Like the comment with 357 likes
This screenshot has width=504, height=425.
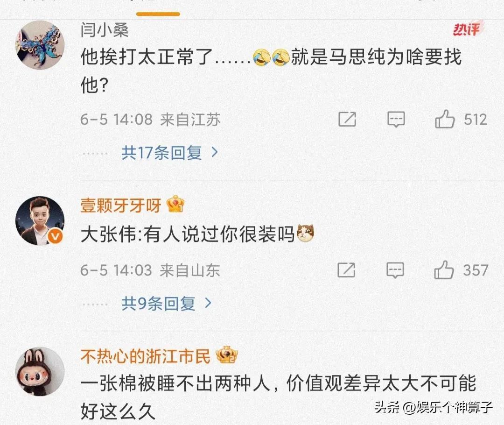(444, 269)
